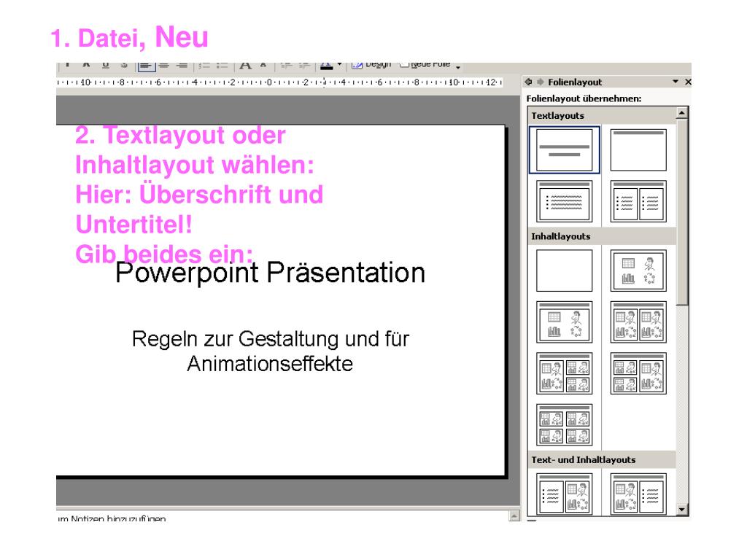
Task: Open the toolbar options arrow
Action: (458, 67)
